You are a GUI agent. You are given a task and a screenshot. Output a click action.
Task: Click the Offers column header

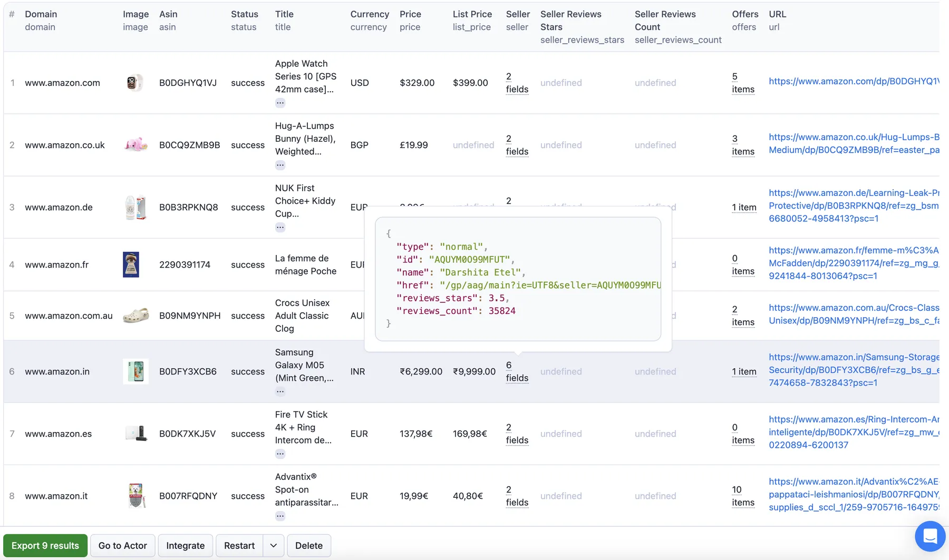point(745,20)
